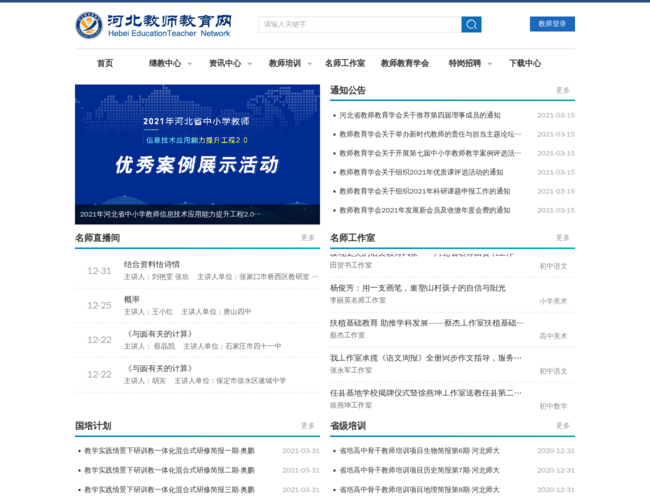650x500 pixels.
Task: Expand the 教师培训 dropdown arrow
Action: [310, 64]
